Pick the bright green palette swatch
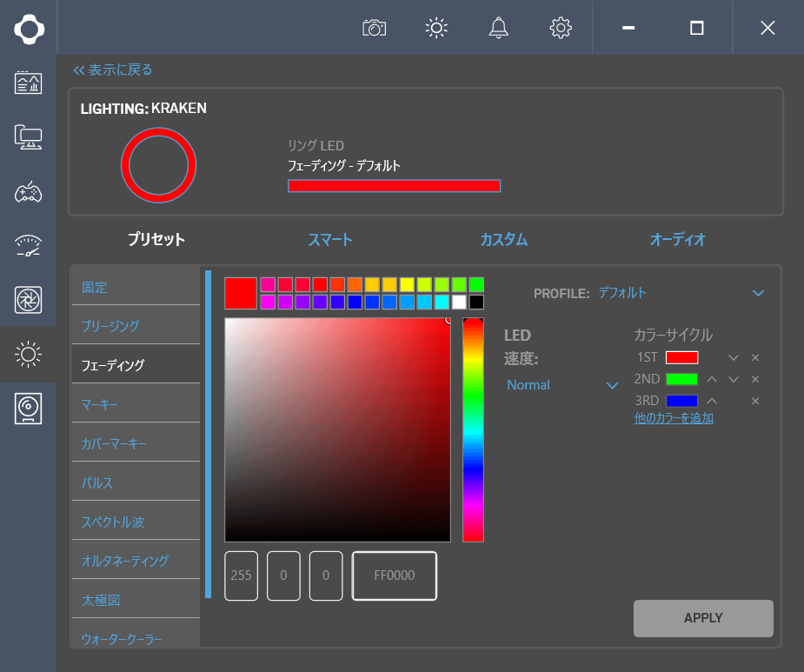Viewport: 804px width, 672px height. tap(476, 284)
